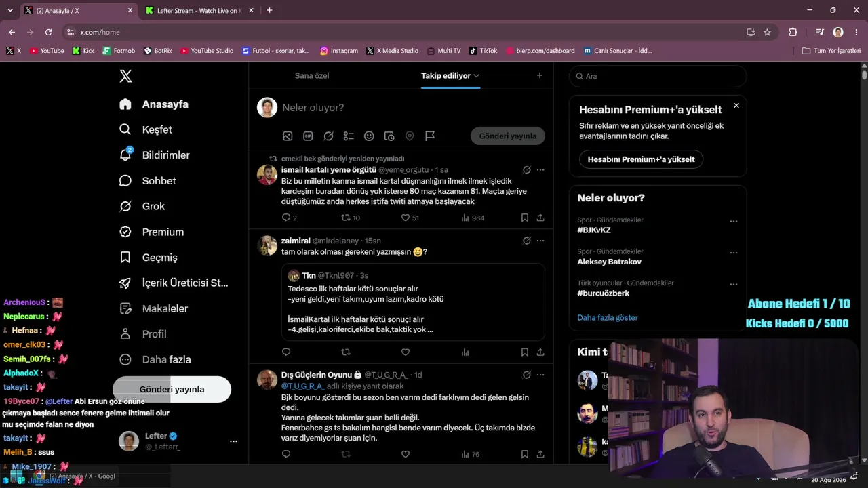Bookmark zaimiral's post
This screenshot has width=868, height=488.
point(525,352)
